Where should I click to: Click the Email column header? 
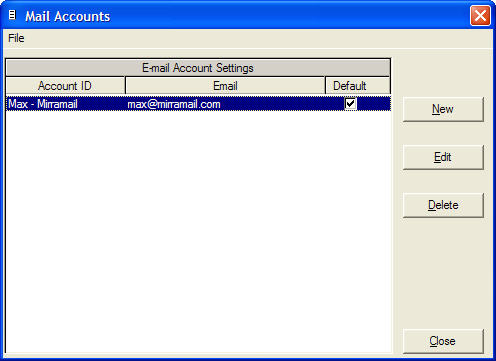point(225,86)
